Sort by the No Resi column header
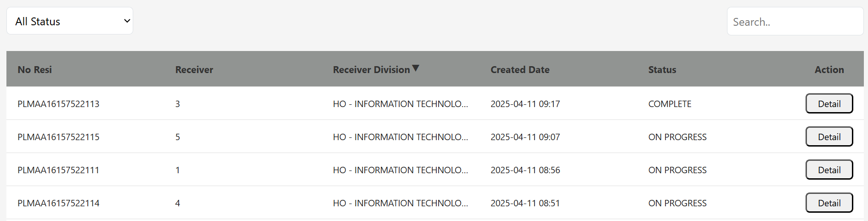868x221 pixels. click(x=35, y=70)
